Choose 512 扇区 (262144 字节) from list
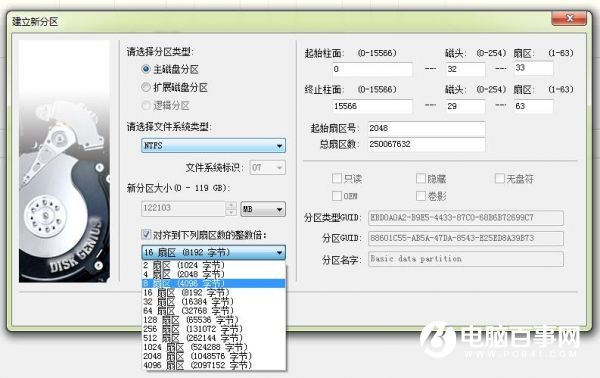This screenshot has height=378, width=600. point(214,338)
